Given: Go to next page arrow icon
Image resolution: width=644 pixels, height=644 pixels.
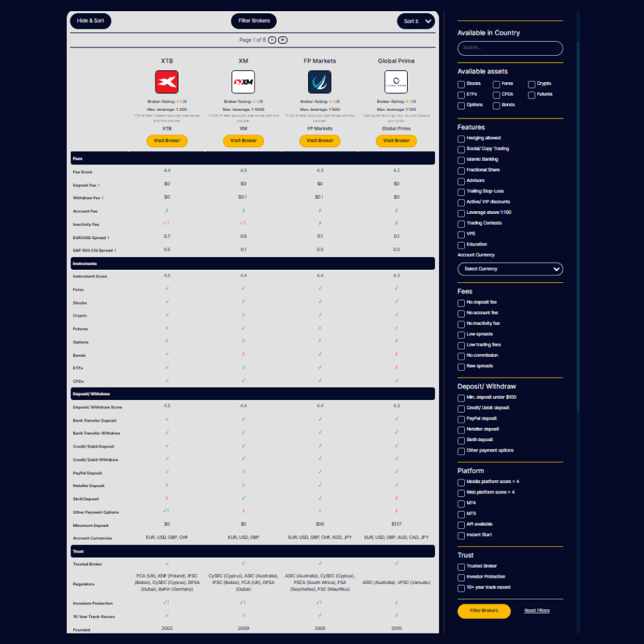Looking at the screenshot, I should click(x=272, y=40).
